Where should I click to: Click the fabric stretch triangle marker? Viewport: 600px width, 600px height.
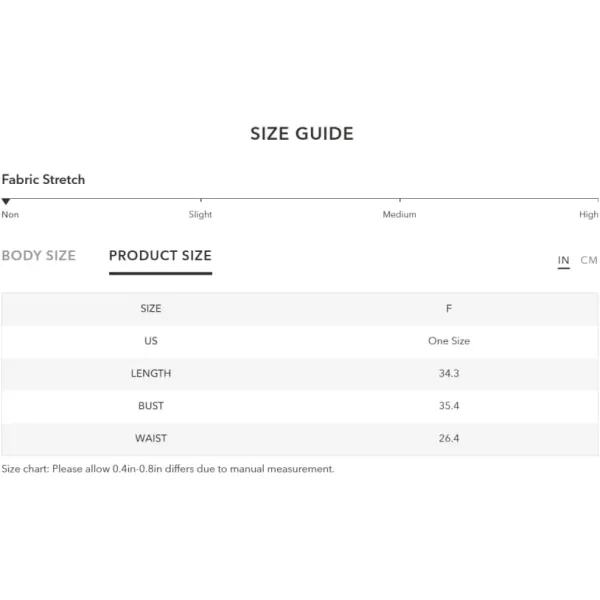(x=6, y=202)
